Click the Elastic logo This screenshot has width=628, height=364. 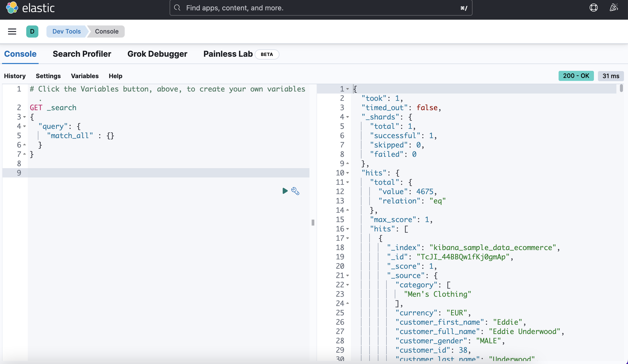[x=30, y=8]
